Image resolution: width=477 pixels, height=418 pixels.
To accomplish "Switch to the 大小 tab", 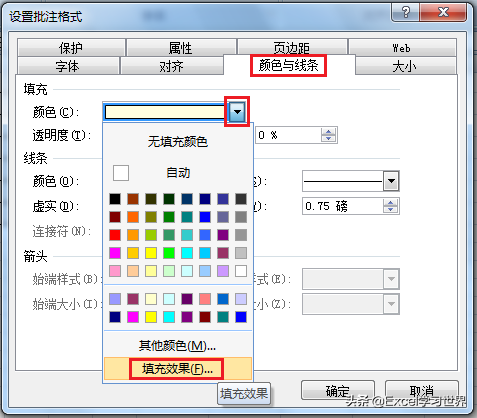I will [x=405, y=66].
